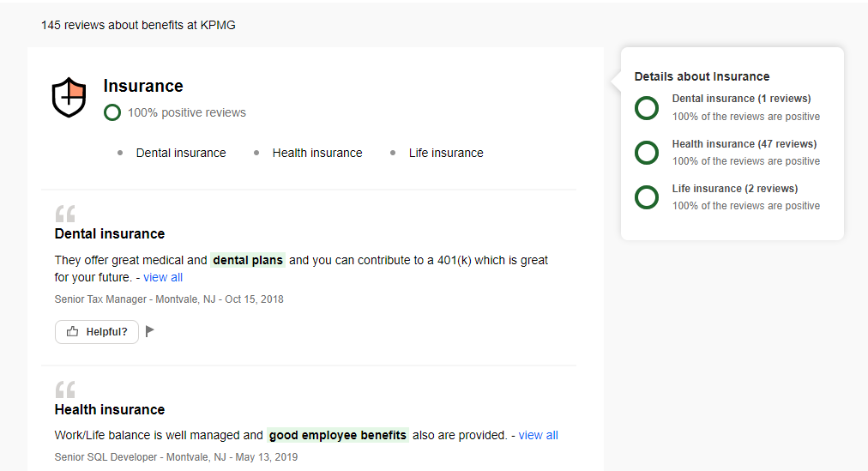Click 'Dental insurance (1 reviews)' in details panel
868x471 pixels.
coord(741,99)
